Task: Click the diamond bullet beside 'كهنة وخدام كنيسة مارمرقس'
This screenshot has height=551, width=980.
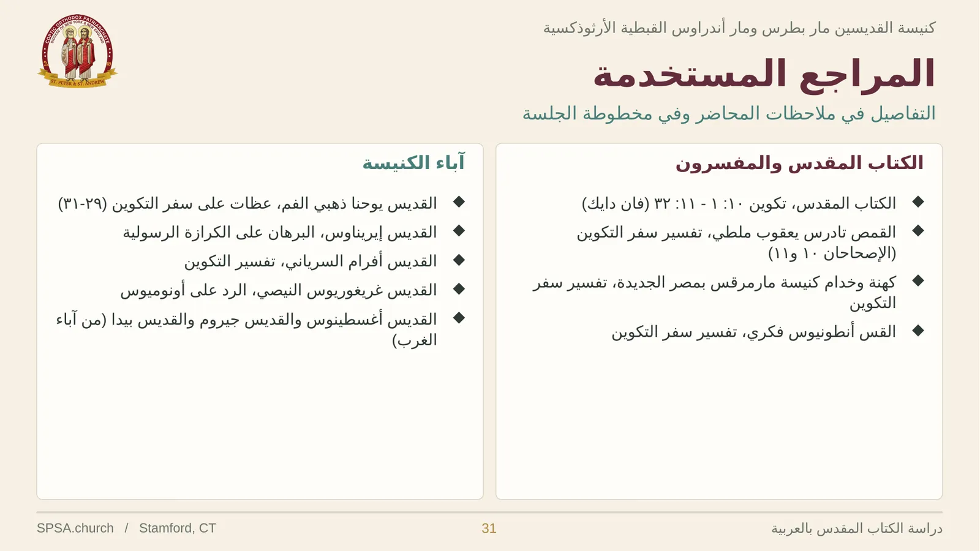Action: point(918,280)
